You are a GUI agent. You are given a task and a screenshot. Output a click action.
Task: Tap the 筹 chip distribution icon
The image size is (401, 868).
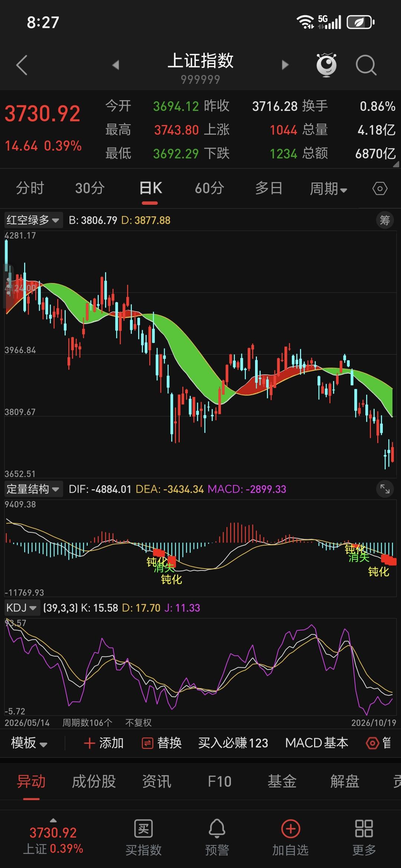coord(385,220)
